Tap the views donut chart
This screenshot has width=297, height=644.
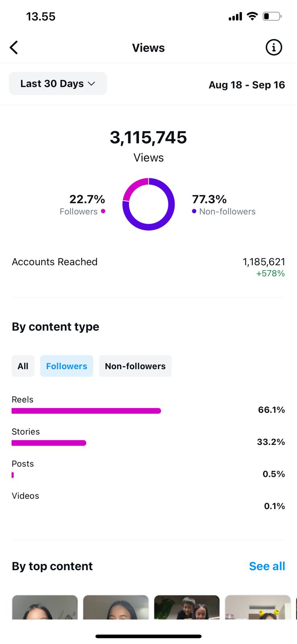(149, 204)
